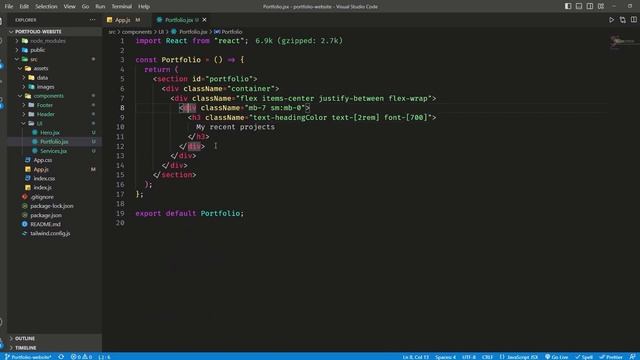
Task: Click the forwarded ports status item
Action: (x=104, y=357)
